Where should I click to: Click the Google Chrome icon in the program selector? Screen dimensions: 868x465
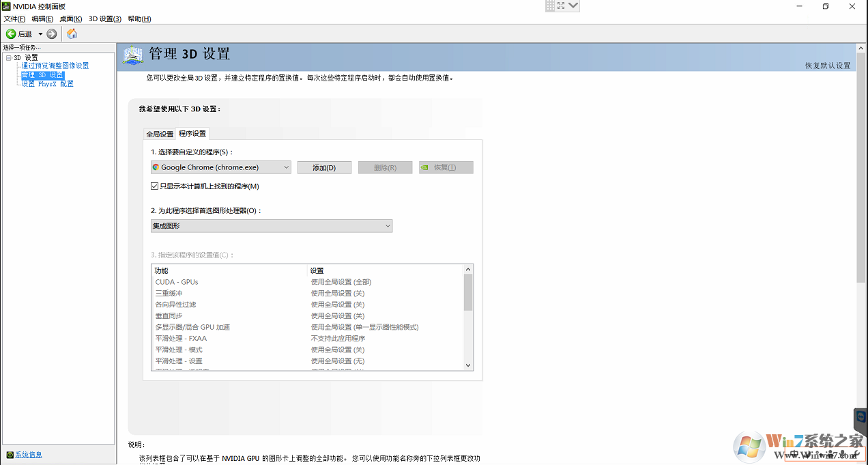tap(156, 167)
